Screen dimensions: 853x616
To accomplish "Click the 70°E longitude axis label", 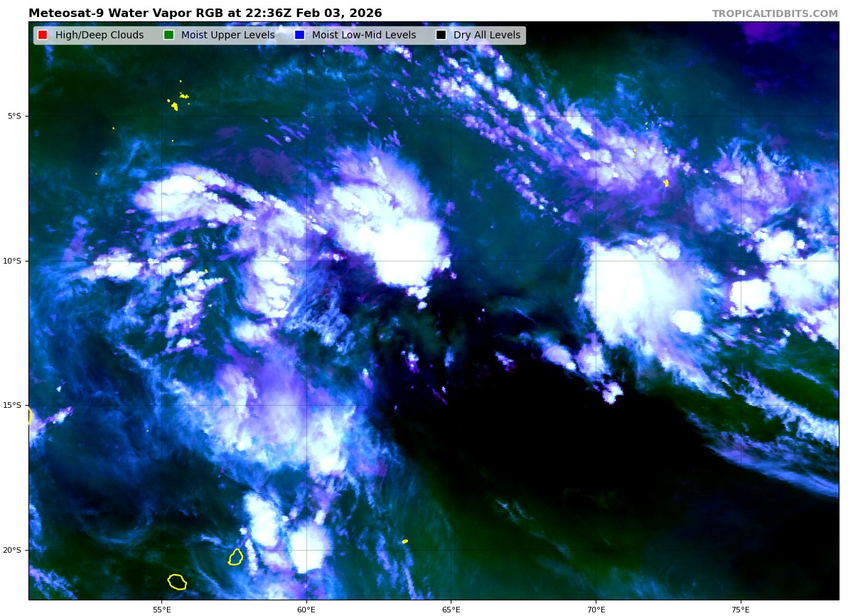I will tap(596, 609).
